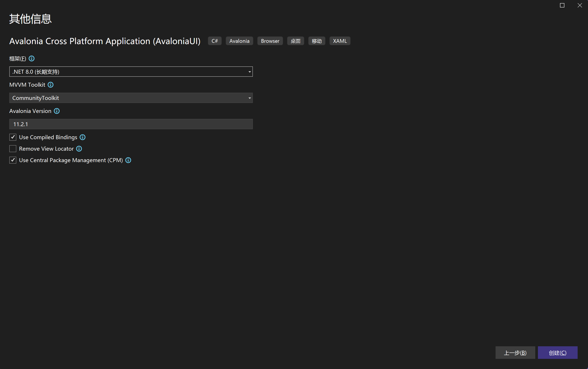This screenshot has height=369, width=588.
Task: Click the 创建 (Create) button
Action: pos(558,352)
